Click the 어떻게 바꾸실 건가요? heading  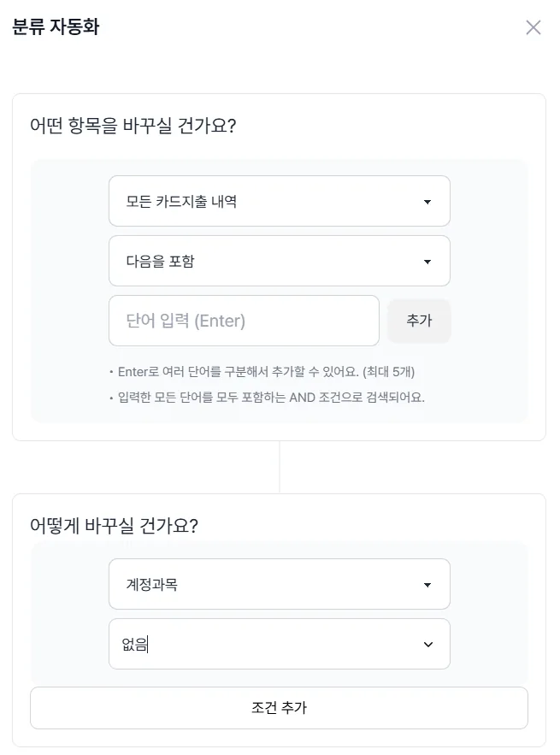114,525
